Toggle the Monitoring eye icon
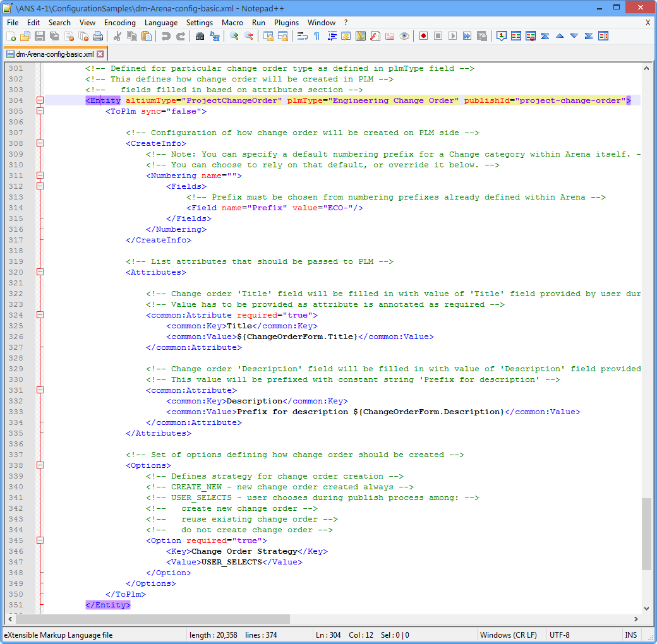Screen dimensions: 657x644 point(404,36)
